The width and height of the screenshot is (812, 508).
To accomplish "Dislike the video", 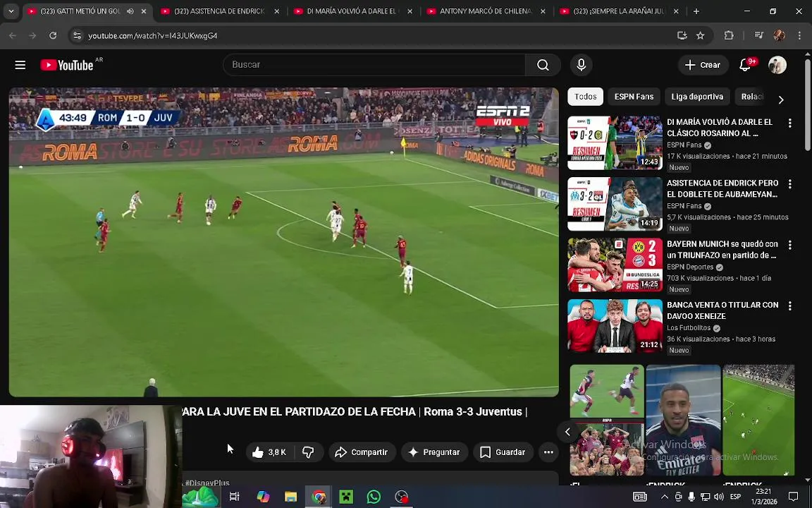I will [x=309, y=452].
